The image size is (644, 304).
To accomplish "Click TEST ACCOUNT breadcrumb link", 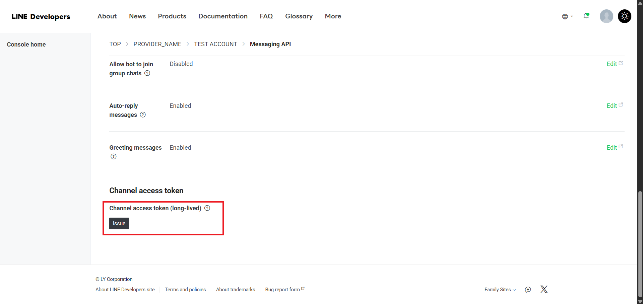I will point(215,44).
